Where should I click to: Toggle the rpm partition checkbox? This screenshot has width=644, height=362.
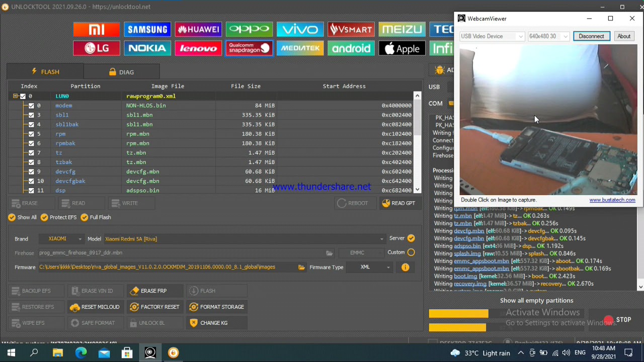[31, 134]
